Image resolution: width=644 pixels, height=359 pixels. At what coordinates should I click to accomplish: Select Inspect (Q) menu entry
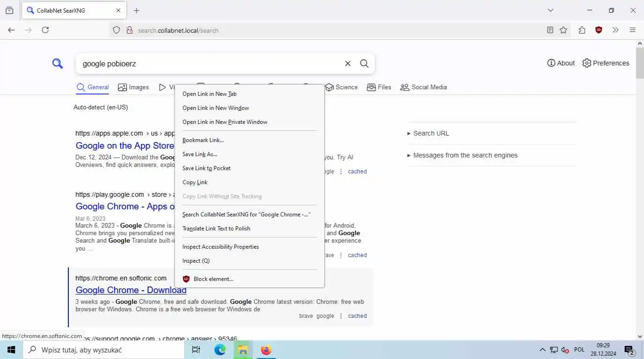(249, 261)
